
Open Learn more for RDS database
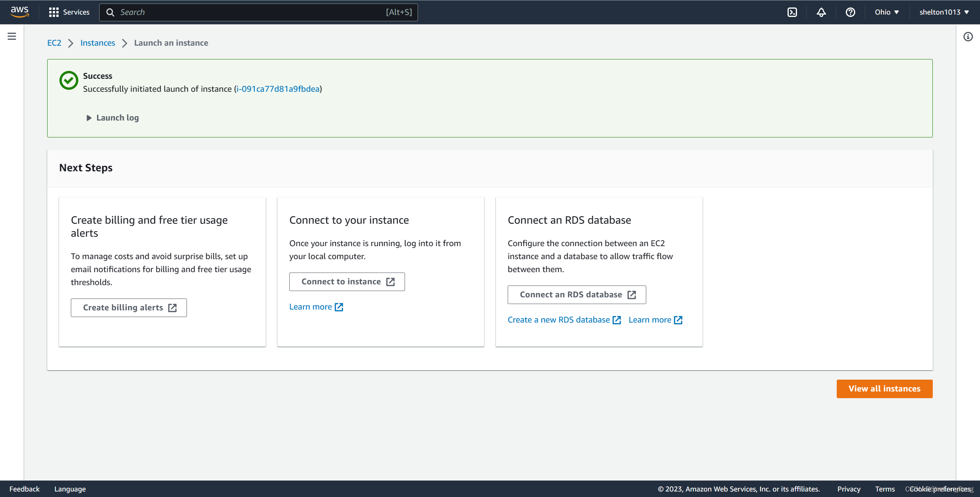click(650, 320)
